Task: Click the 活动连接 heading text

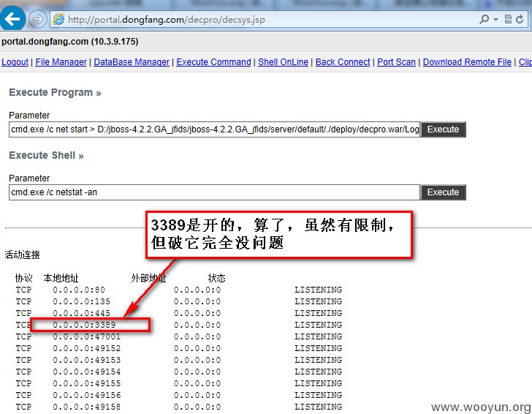Action: (23, 255)
